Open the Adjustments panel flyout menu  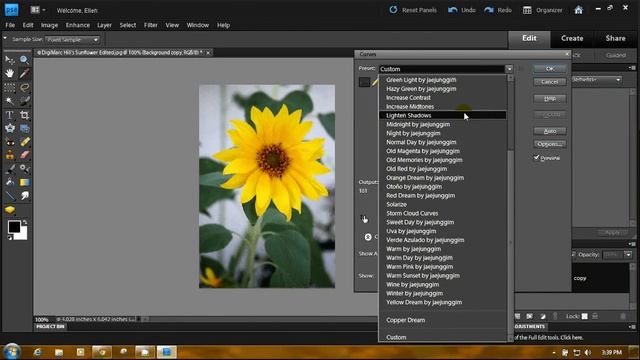632,327
